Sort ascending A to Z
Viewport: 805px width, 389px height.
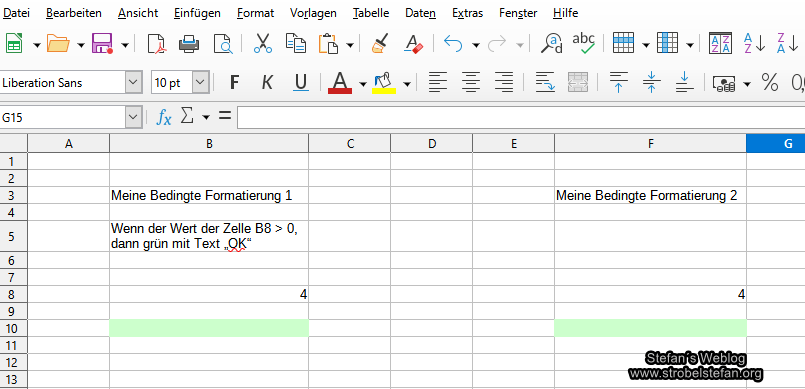click(755, 44)
